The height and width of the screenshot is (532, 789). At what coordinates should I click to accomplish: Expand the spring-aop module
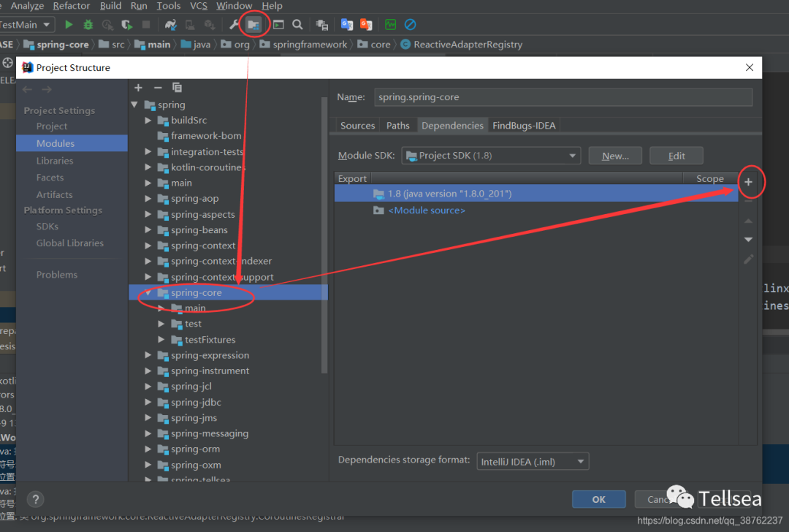[x=148, y=199]
